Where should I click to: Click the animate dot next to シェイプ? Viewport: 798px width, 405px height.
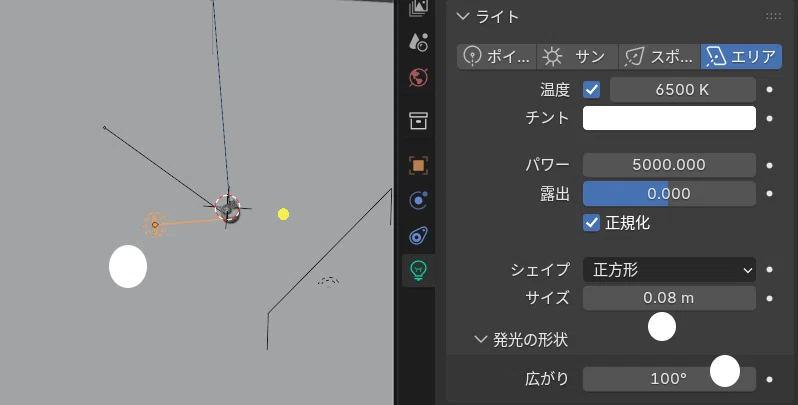(x=770, y=270)
